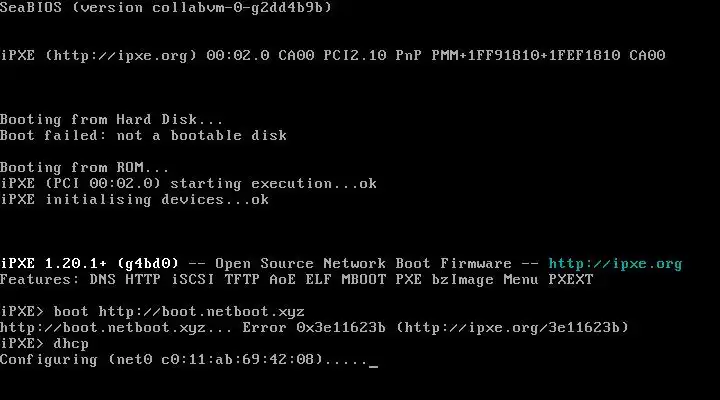Screen dimensions: 720x400
Task: Click the 'Booting from Hard Disk...' line
Action: 111,119
